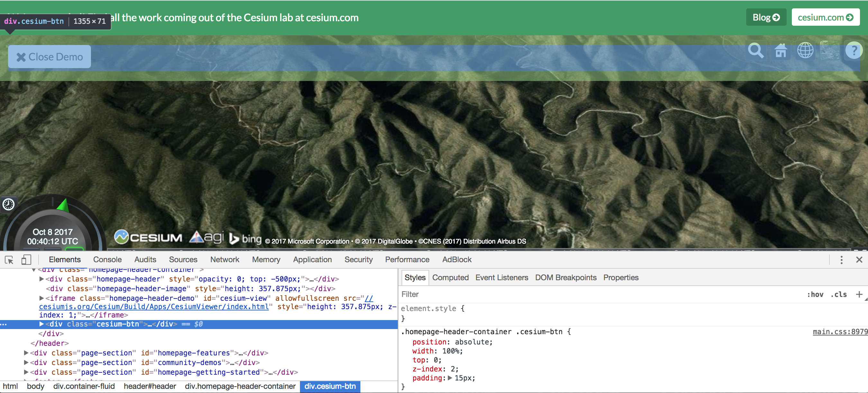868x393 pixels.
Task: Expand the cesium-view iframe node
Action: (x=42, y=298)
